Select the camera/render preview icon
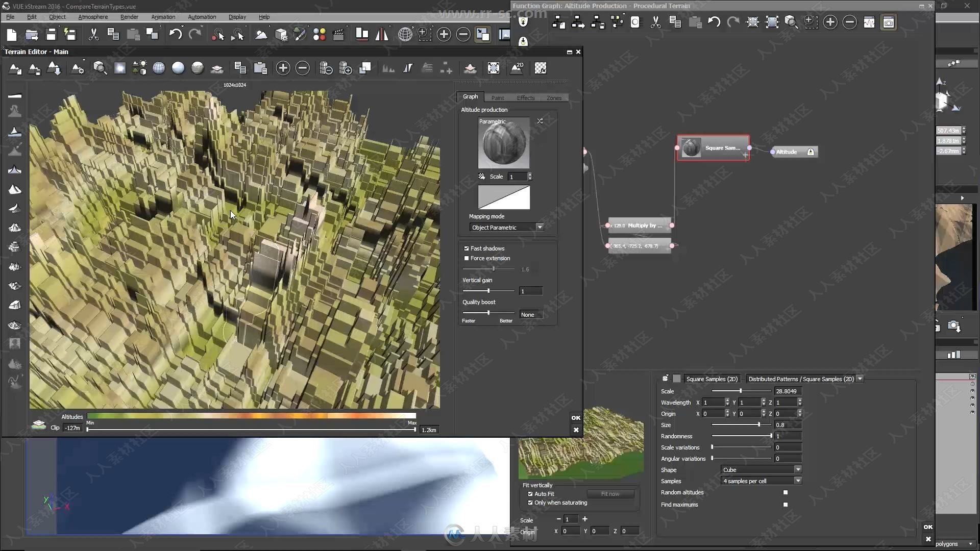 pyautogui.click(x=956, y=327)
